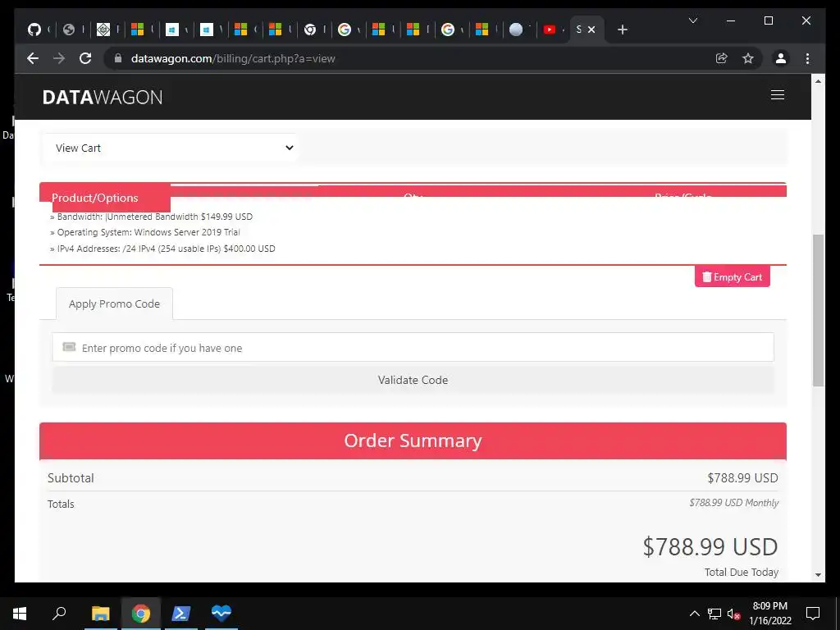This screenshot has width=840, height=630.
Task: Click the Order Summary header
Action: coord(413,441)
